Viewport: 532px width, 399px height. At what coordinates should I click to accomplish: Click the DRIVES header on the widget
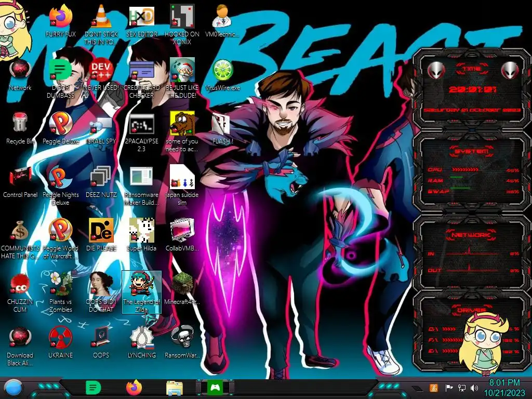(x=471, y=310)
